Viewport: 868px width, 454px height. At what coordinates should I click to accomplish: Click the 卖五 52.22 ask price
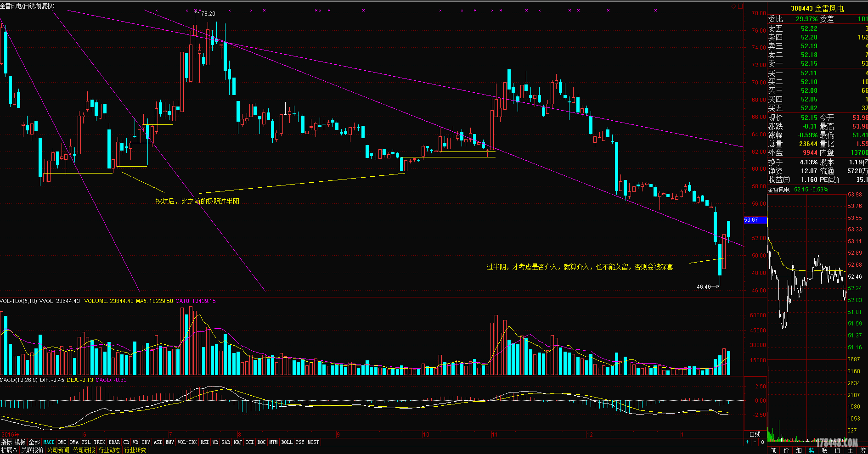tap(809, 28)
